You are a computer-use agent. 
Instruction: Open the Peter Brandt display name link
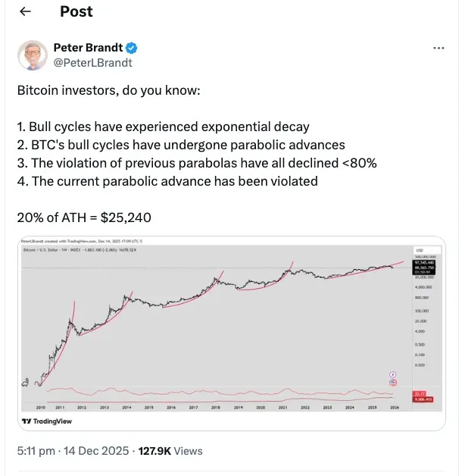pyautogui.click(x=88, y=47)
